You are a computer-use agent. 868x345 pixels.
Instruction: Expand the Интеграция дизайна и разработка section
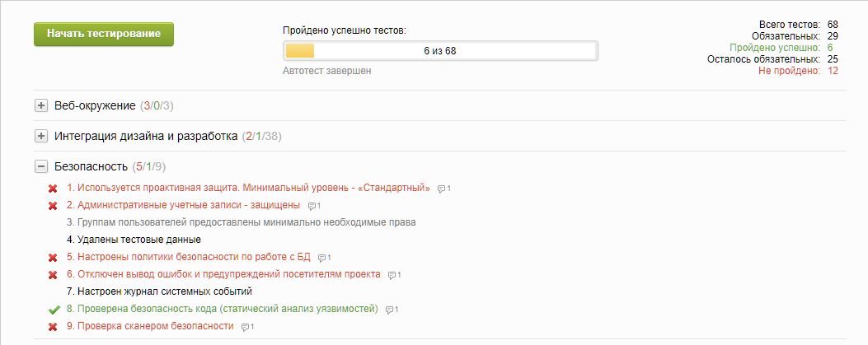(x=41, y=136)
